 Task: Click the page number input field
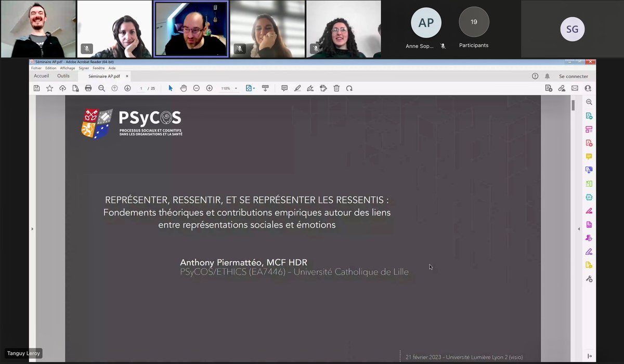click(141, 88)
